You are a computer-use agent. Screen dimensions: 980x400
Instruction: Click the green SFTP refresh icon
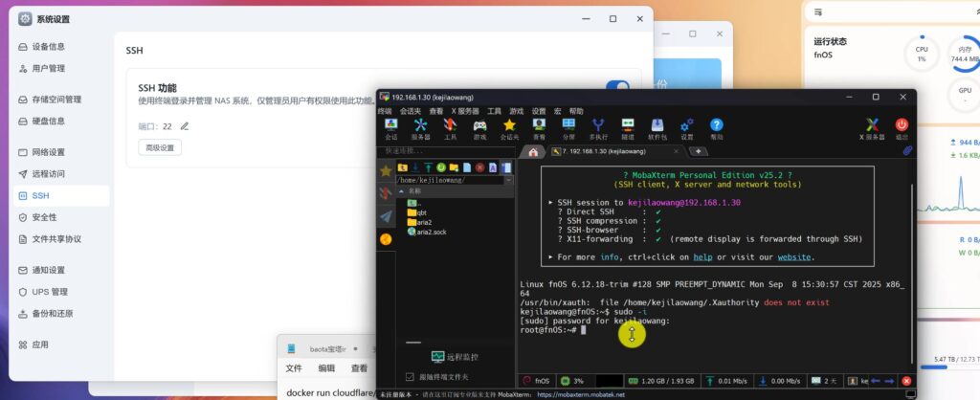pos(441,167)
